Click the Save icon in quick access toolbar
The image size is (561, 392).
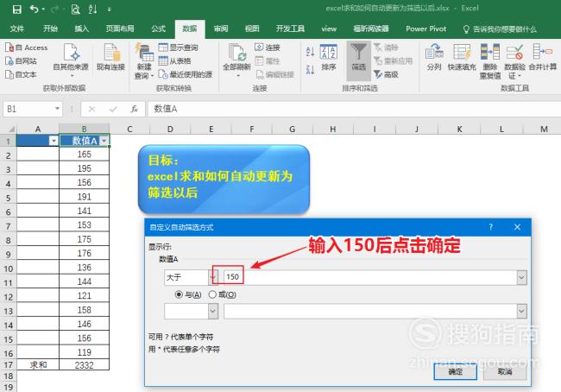coord(16,9)
